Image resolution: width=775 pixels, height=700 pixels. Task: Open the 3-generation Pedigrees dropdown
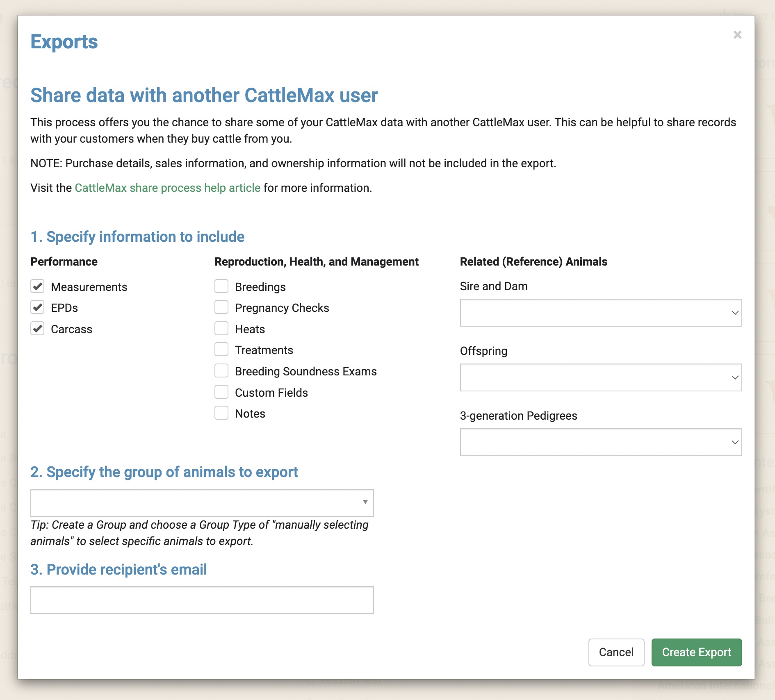(x=601, y=442)
